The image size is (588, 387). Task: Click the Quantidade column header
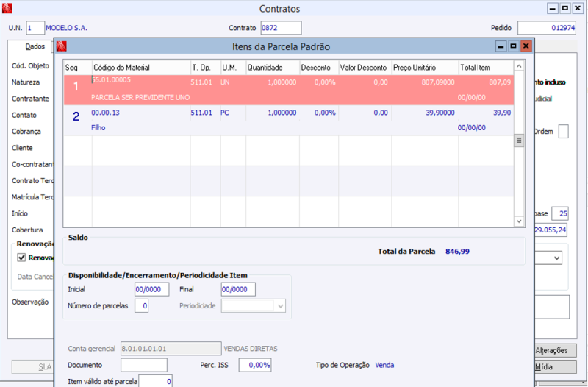coord(273,68)
